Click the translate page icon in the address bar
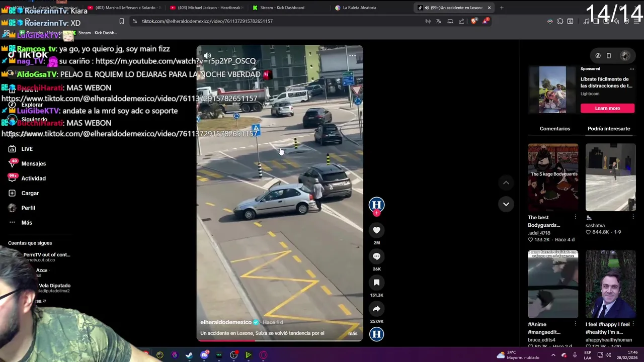644x362 pixels. [x=439, y=21]
